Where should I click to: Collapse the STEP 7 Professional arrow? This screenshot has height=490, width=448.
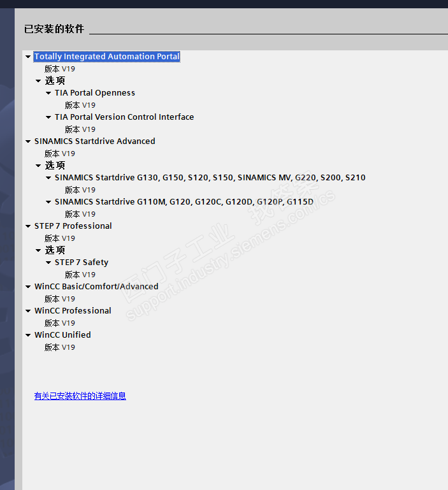click(x=28, y=226)
